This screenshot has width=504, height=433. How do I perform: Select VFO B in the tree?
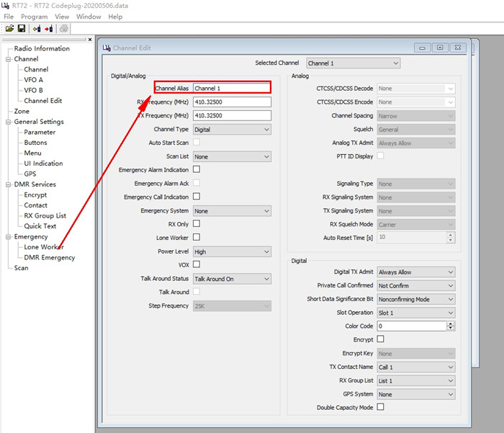pos(33,90)
